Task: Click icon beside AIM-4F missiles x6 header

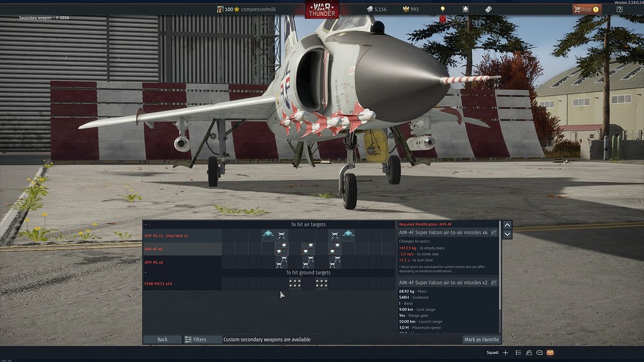Action: [x=494, y=233]
